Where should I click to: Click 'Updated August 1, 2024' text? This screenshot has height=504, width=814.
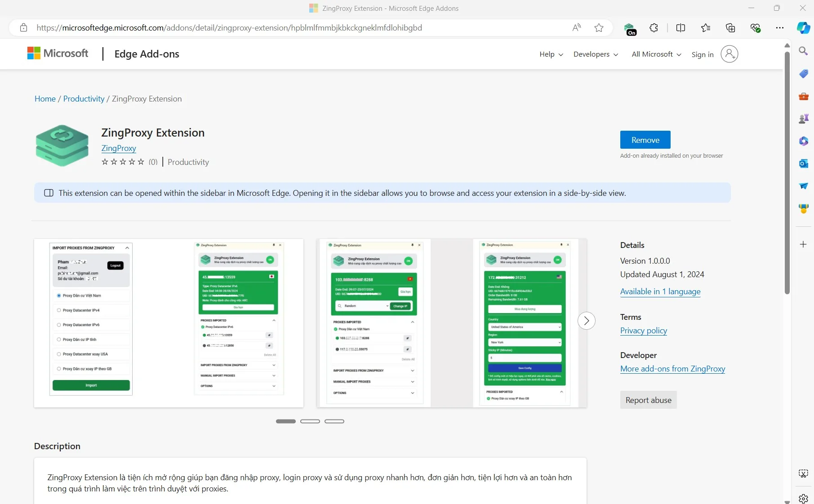point(662,274)
